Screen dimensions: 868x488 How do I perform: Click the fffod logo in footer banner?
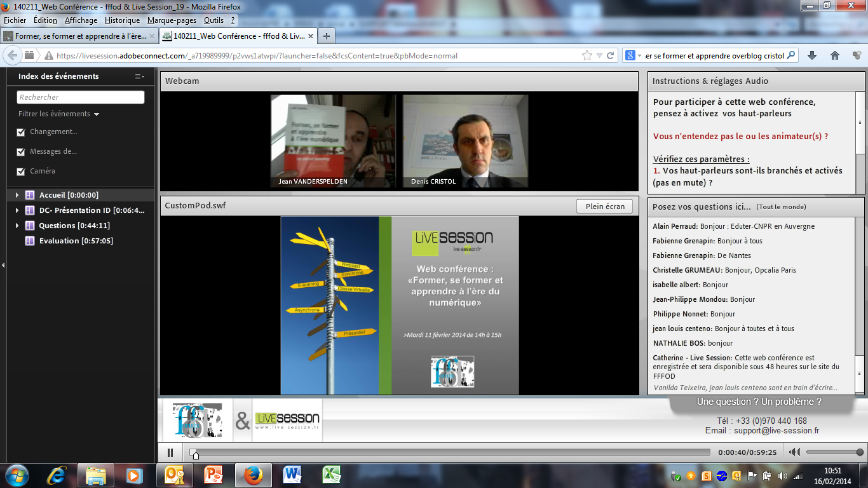(198, 420)
